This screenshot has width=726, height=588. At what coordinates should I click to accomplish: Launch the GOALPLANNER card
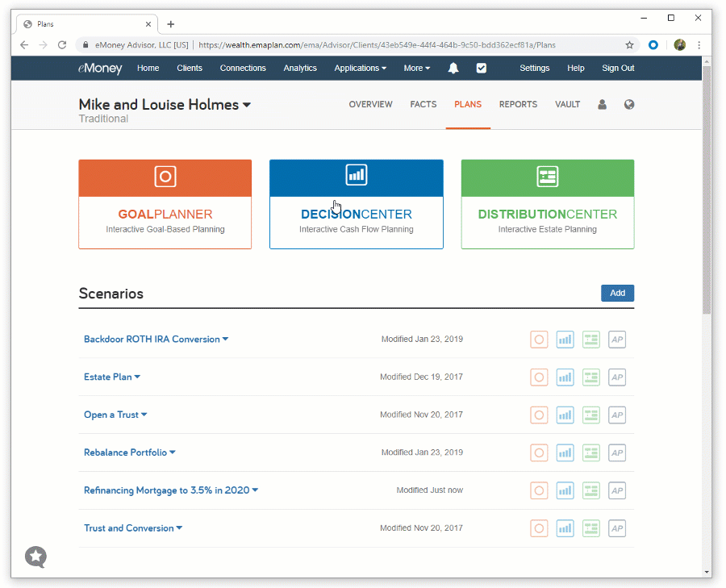click(165, 204)
